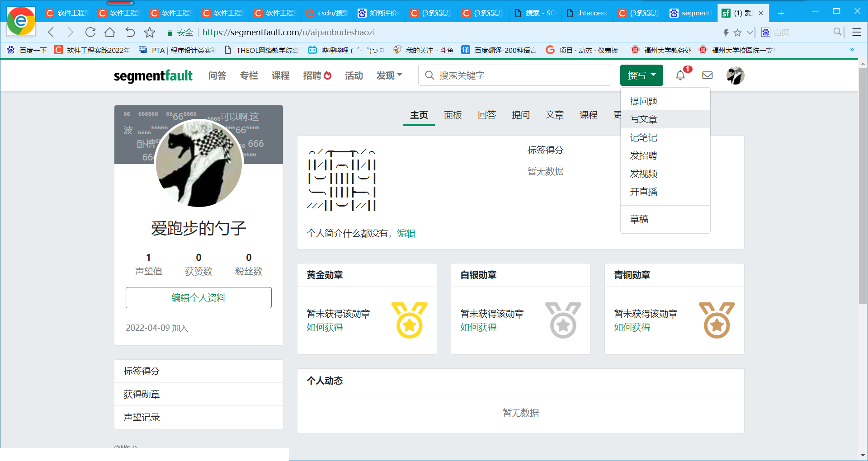Open the messages envelope icon

click(x=708, y=75)
